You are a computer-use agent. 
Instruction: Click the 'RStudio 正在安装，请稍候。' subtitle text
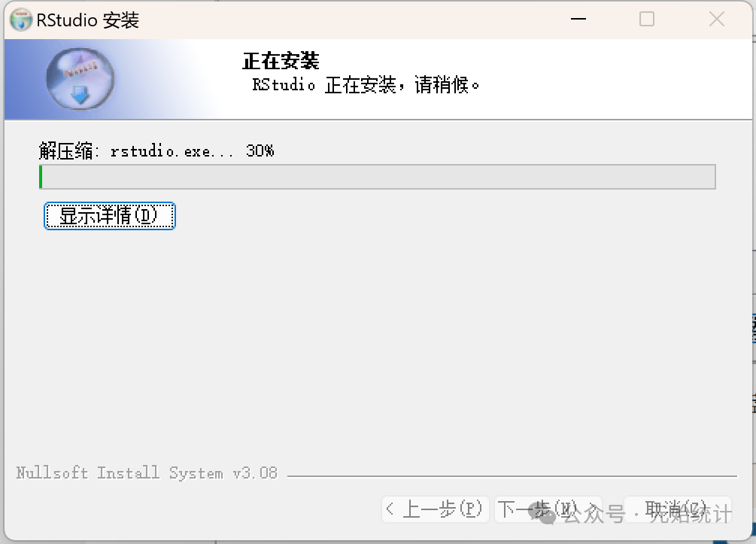pyautogui.click(x=366, y=85)
